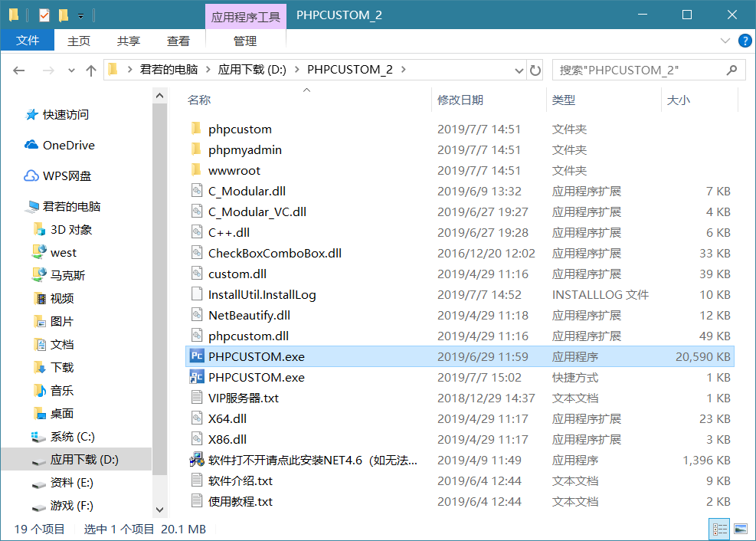Sort files by the 类型 column header

[564, 100]
